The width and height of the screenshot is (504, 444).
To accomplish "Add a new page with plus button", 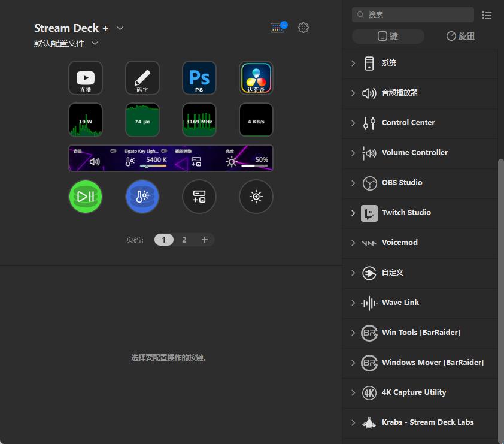I will click(x=205, y=240).
